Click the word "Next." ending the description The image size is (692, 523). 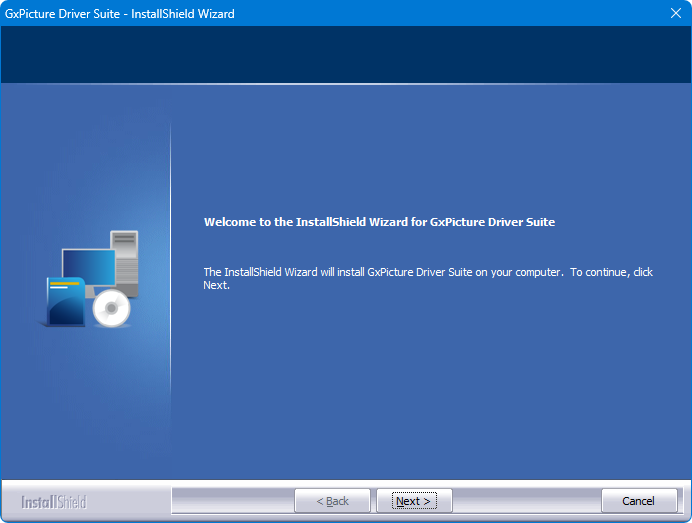click(217, 285)
